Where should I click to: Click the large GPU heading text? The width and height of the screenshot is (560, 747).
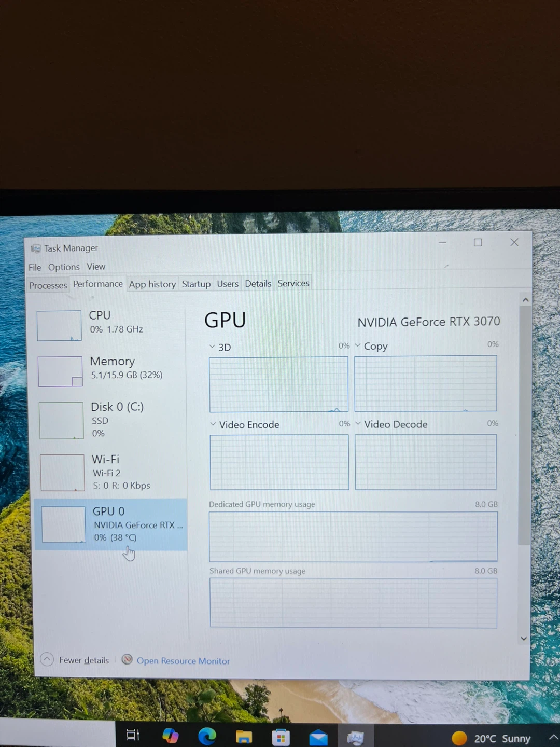pyautogui.click(x=225, y=320)
